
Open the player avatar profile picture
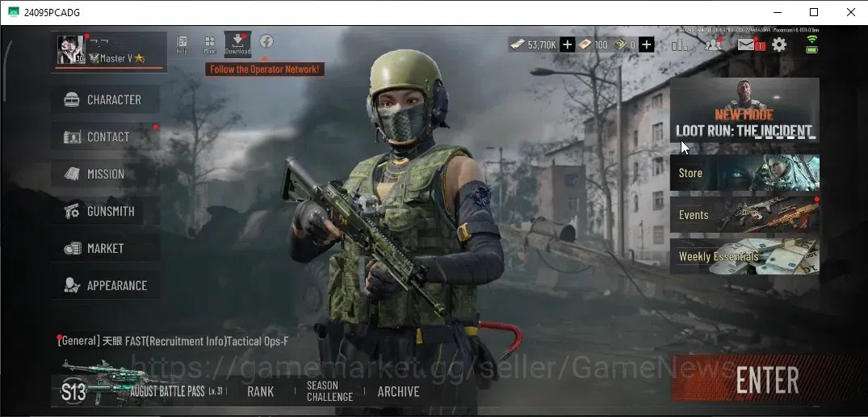71,49
